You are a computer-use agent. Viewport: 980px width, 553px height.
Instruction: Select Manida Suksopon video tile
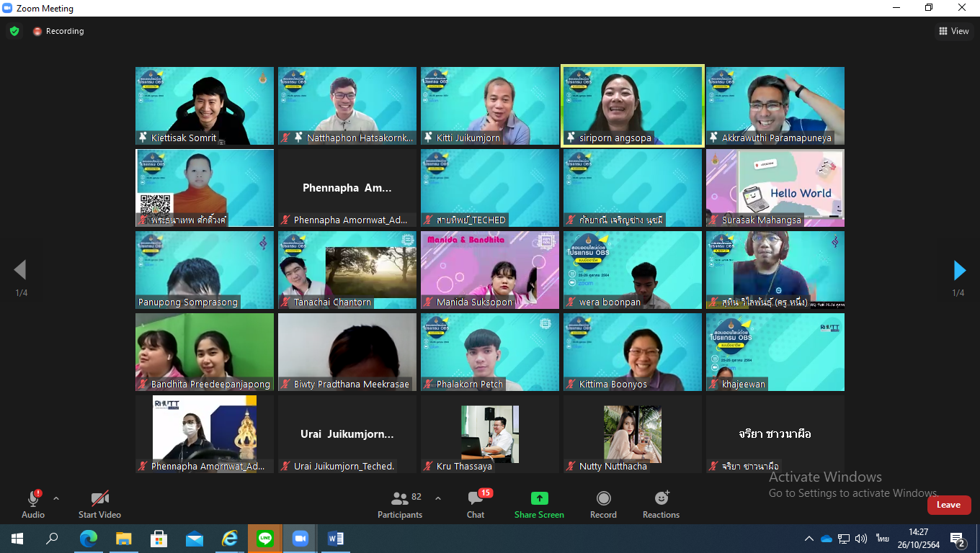click(x=490, y=270)
